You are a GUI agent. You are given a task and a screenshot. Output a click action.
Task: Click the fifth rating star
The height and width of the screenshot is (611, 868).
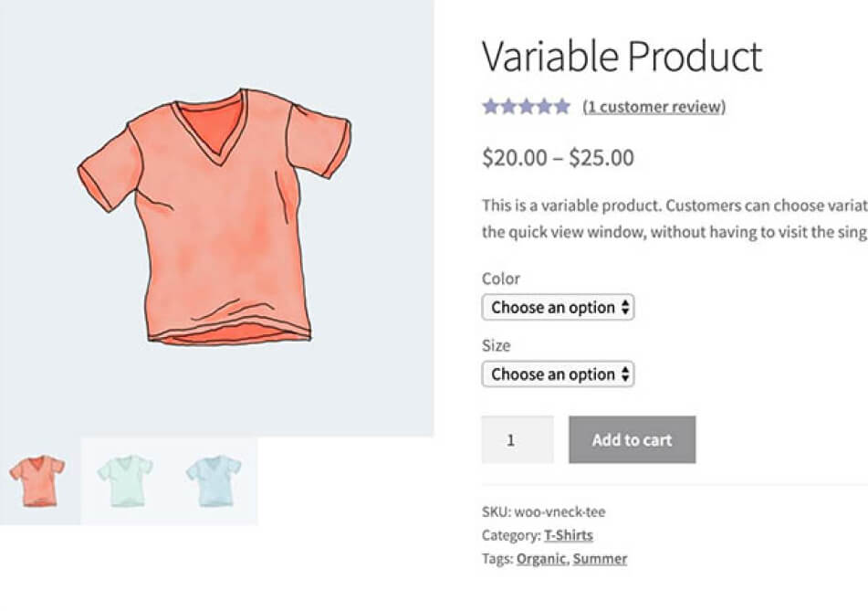point(562,106)
